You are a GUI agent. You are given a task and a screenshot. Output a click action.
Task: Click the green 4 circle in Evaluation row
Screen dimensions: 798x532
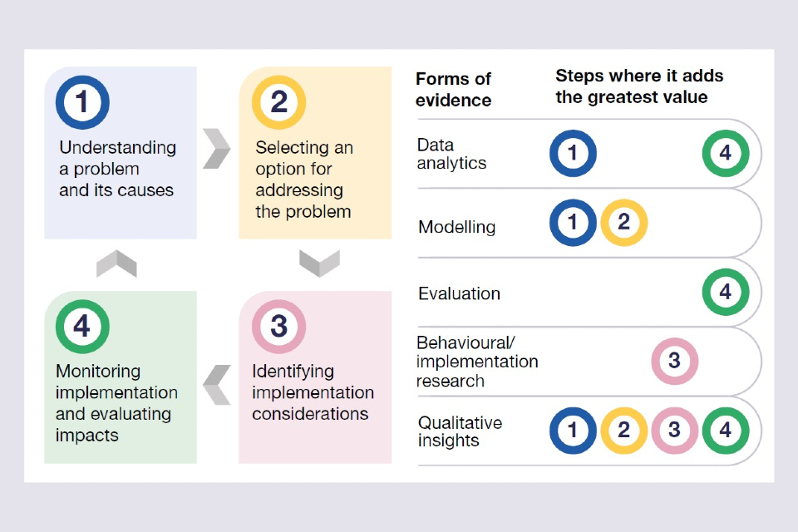pos(726,292)
